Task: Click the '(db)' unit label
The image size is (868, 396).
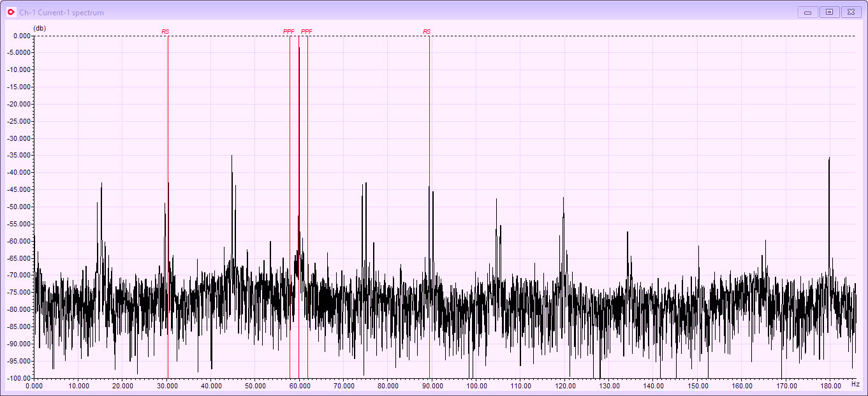Action: pos(40,28)
